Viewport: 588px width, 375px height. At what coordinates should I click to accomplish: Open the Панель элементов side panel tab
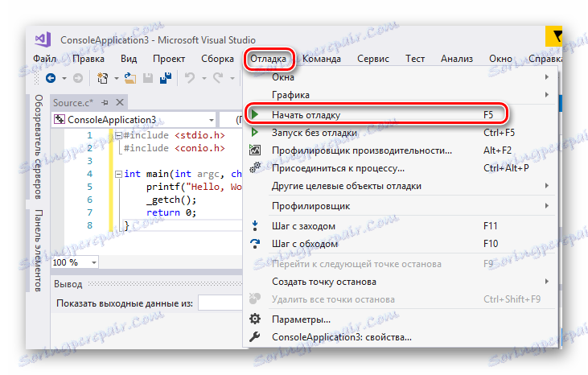(x=38, y=250)
